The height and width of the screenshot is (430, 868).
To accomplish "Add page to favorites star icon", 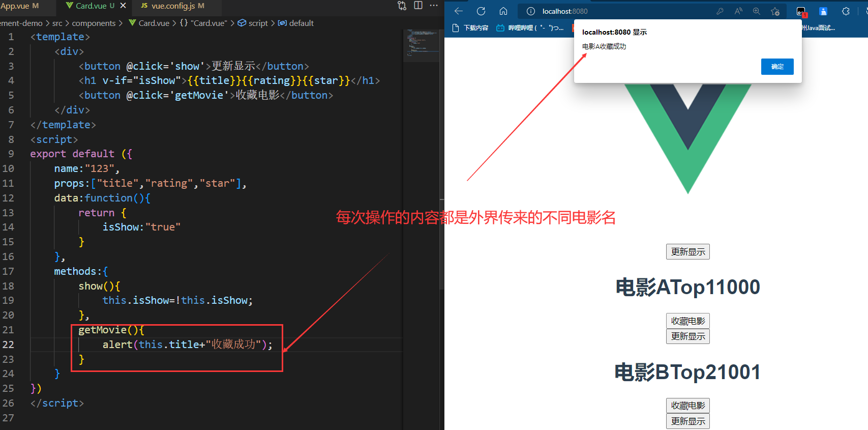I will coord(775,11).
